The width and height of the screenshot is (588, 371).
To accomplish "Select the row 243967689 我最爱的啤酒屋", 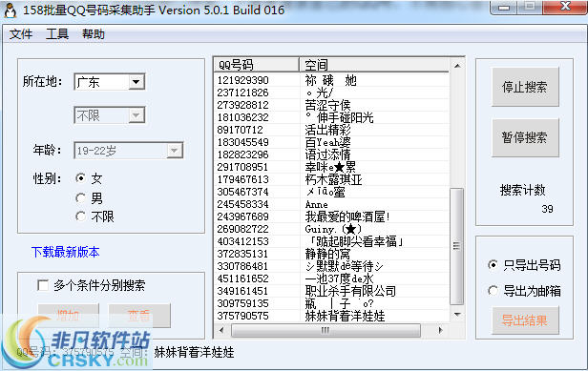I will click(332, 216).
